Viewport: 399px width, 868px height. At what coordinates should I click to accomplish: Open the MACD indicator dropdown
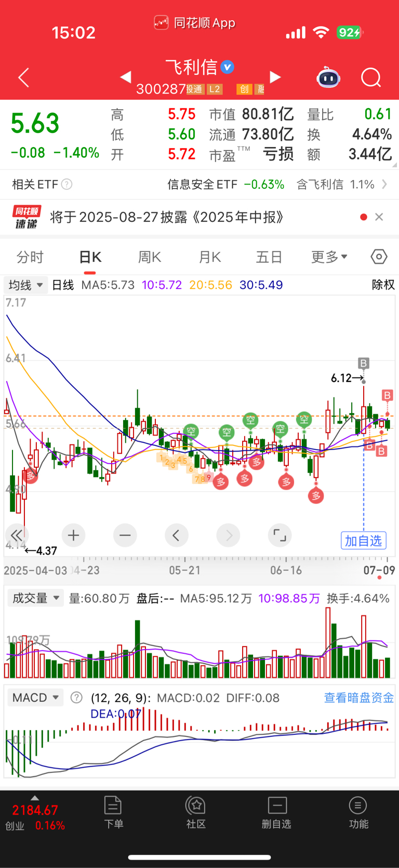[35, 698]
